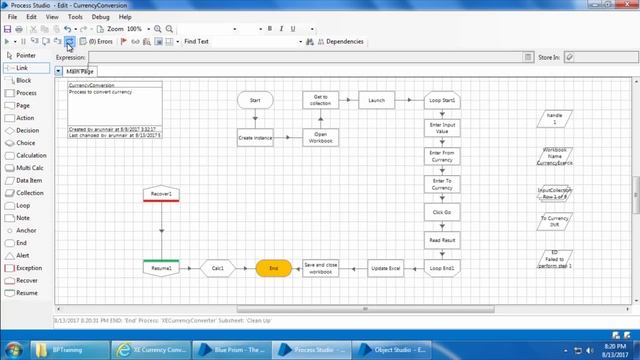Screen dimensions: 640x360
Task: Click the (0) Errors button
Action: click(x=96, y=42)
